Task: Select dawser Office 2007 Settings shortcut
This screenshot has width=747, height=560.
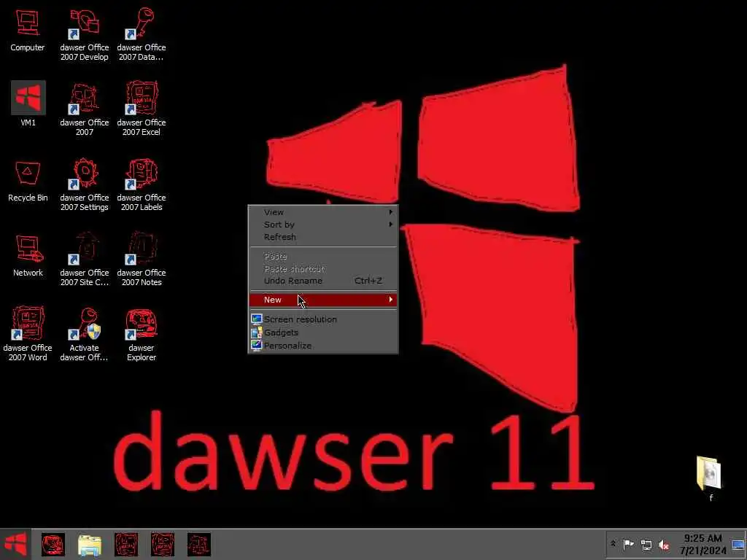Action: (85, 184)
